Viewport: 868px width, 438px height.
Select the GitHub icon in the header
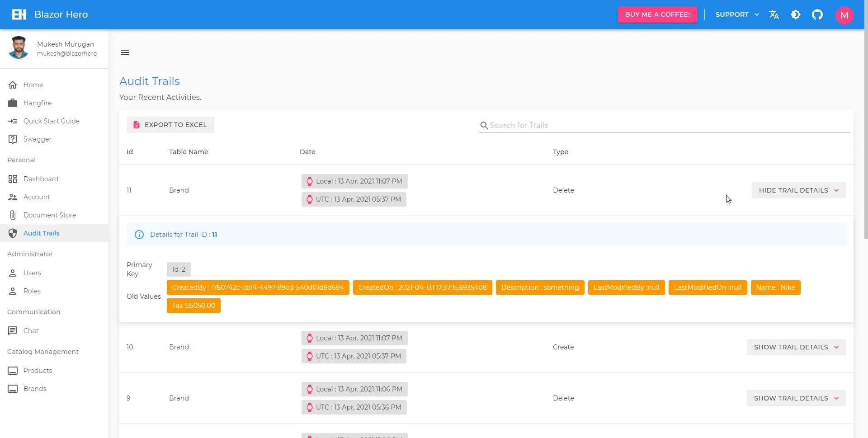coord(818,14)
